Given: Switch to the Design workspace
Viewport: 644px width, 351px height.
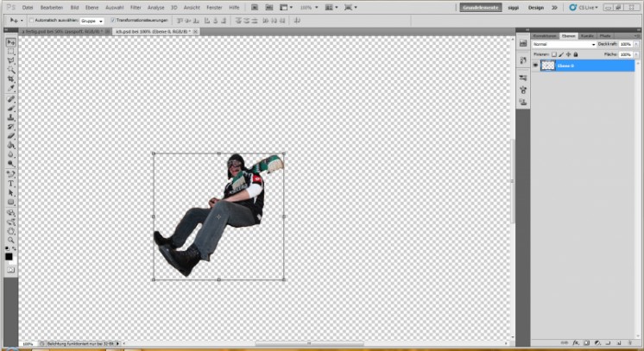Looking at the screenshot, I should point(535,7).
